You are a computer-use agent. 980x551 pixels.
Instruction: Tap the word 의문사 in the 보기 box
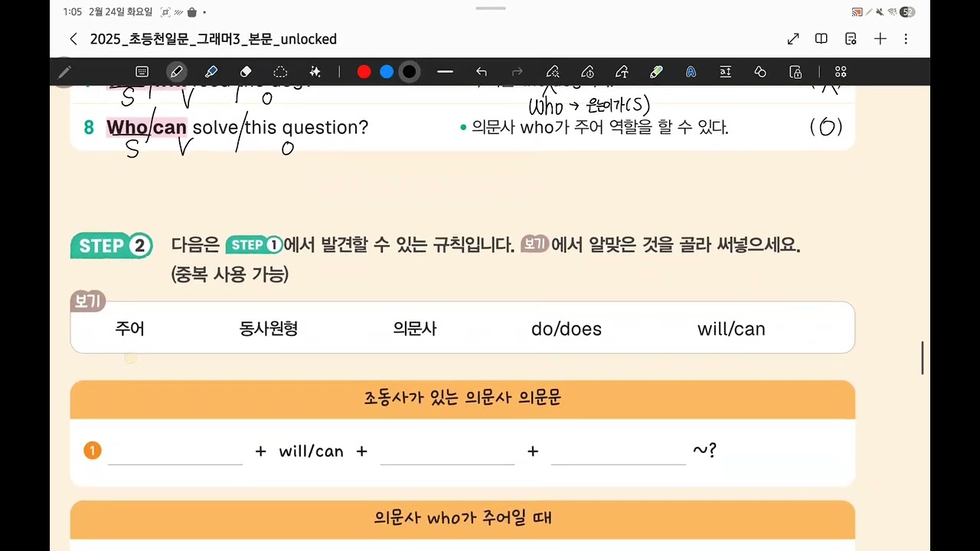click(x=415, y=329)
